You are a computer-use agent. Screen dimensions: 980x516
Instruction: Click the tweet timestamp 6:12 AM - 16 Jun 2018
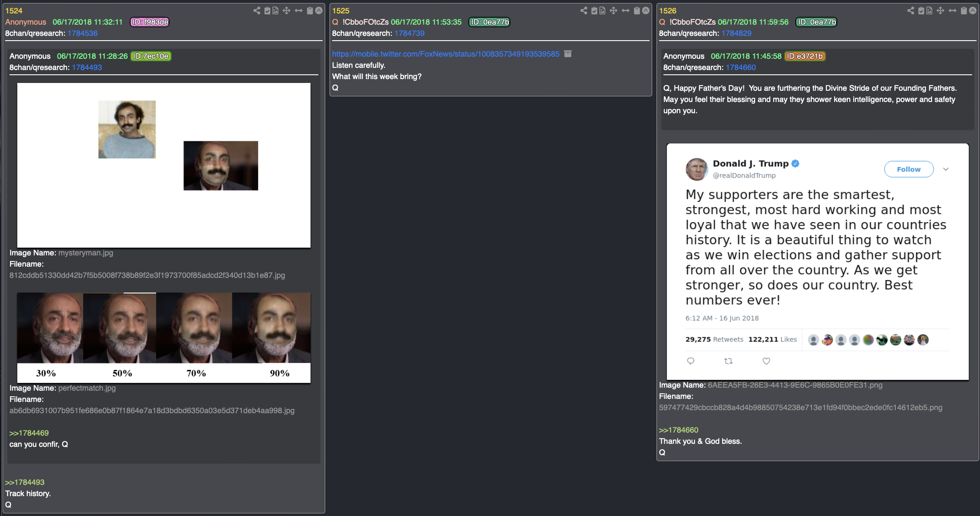[x=722, y=318]
